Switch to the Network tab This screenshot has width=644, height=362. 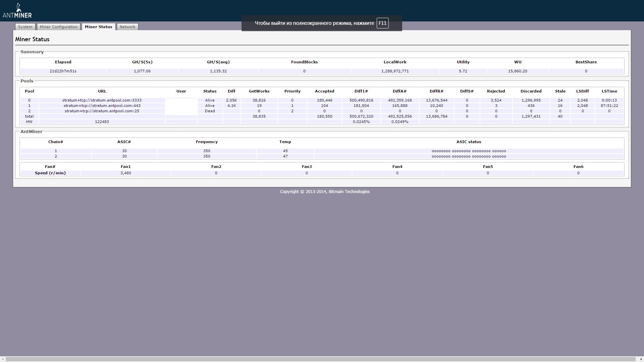click(127, 27)
